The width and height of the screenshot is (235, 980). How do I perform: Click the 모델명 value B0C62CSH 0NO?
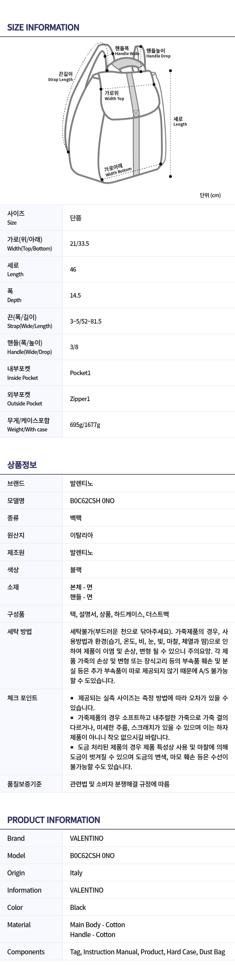(x=92, y=501)
